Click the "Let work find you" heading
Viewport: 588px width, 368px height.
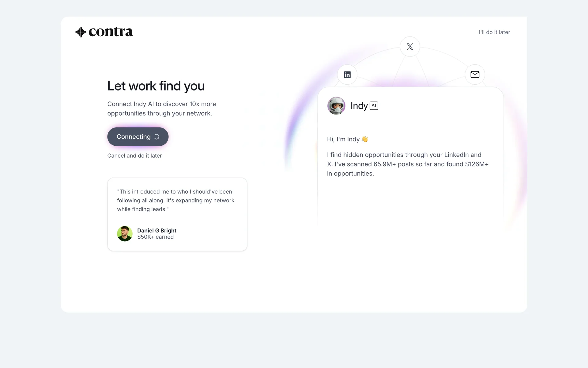click(156, 86)
